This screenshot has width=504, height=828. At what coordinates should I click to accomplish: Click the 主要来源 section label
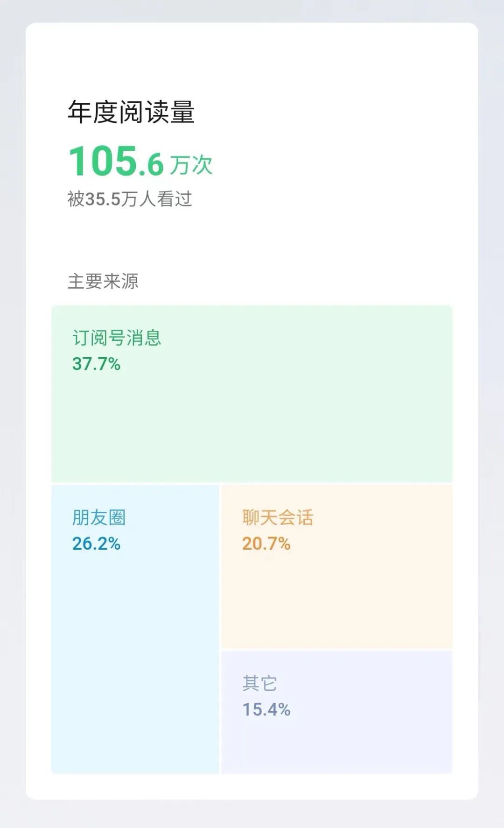point(103,281)
